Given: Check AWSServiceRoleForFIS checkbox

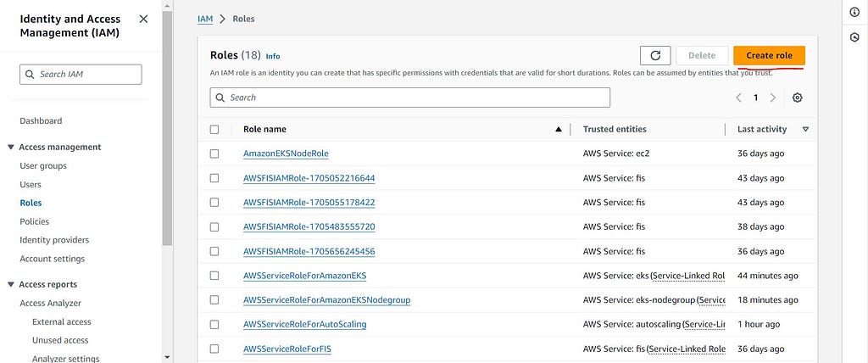Looking at the screenshot, I should click(x=214, y=349).
